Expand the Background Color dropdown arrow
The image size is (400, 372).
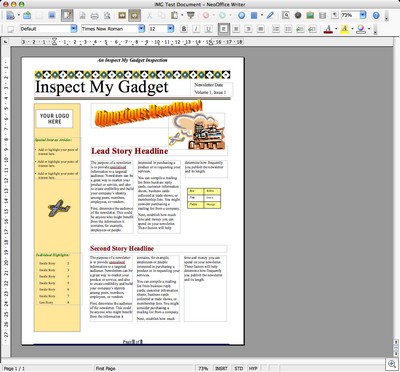[x=369, y=29]
